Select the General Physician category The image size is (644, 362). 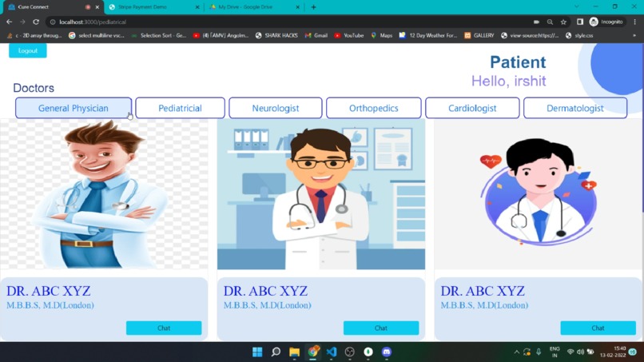tap(74, 108)
